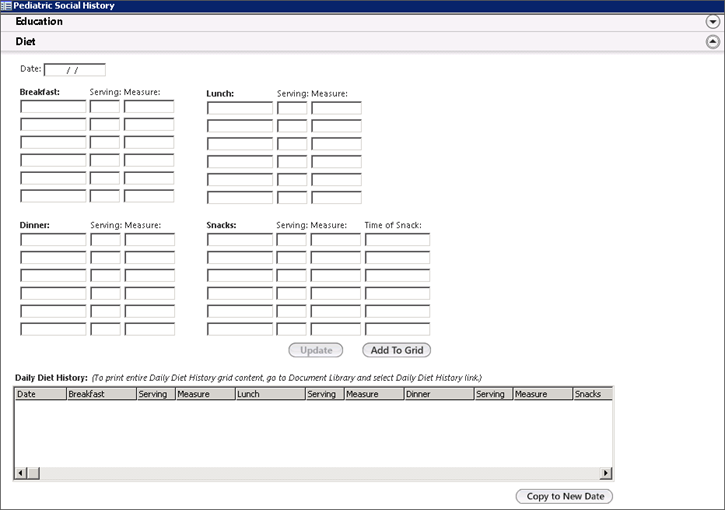
Task: Click the Diet section header
Action: tap(26, 42)
